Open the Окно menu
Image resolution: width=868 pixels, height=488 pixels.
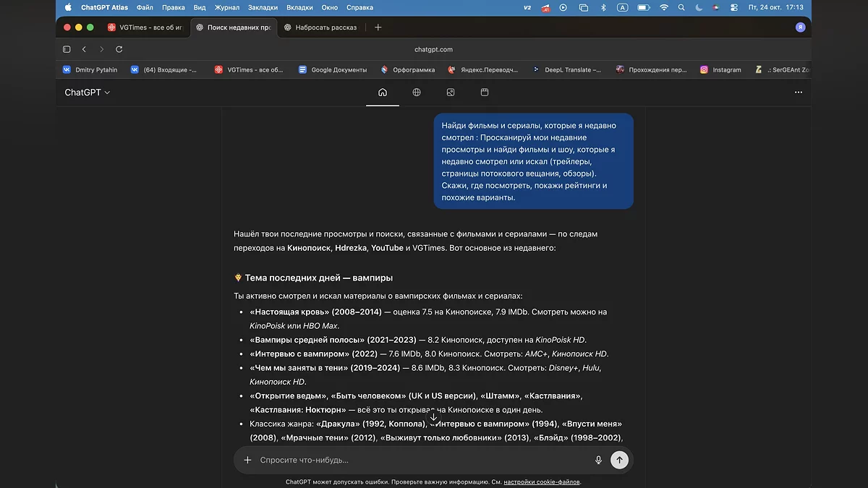[330, 7]
